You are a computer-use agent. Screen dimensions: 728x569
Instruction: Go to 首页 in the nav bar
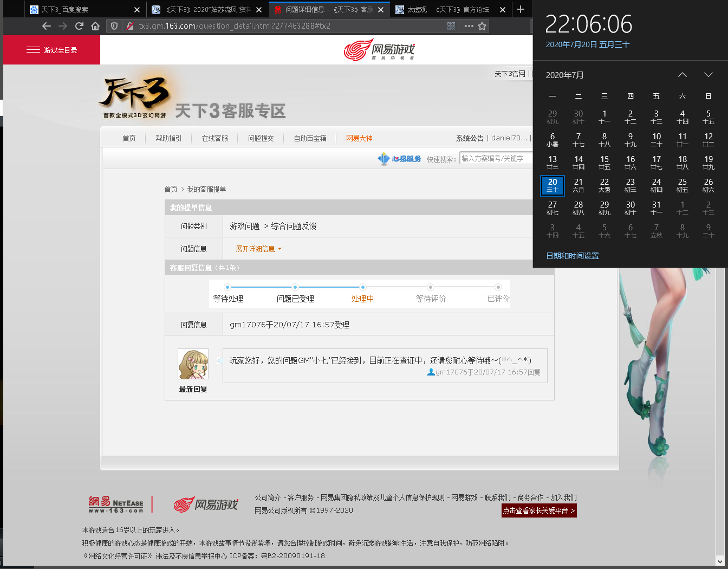coord(129,138)
